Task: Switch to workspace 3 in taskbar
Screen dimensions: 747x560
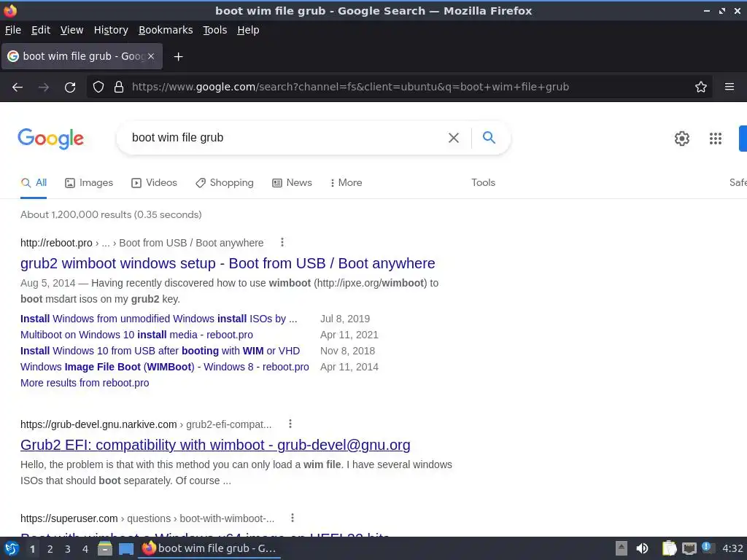Action: [x=68, y=549]
